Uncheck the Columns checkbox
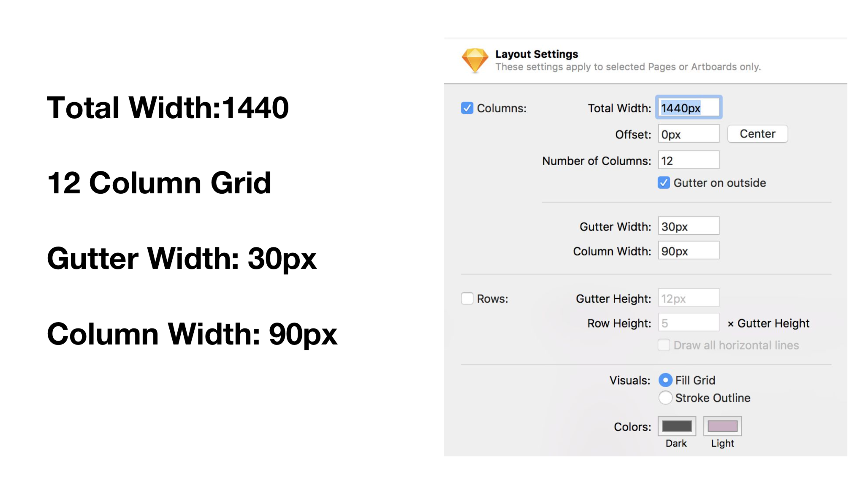Image resolution: width=868 pixels, height=483 pixels. tap(467, 108)
